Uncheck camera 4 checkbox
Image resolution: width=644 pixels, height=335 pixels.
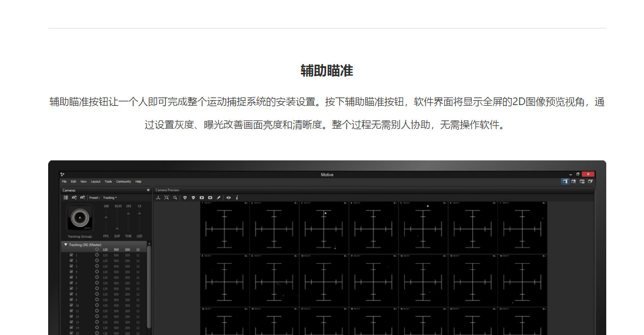tap(71, 272)
